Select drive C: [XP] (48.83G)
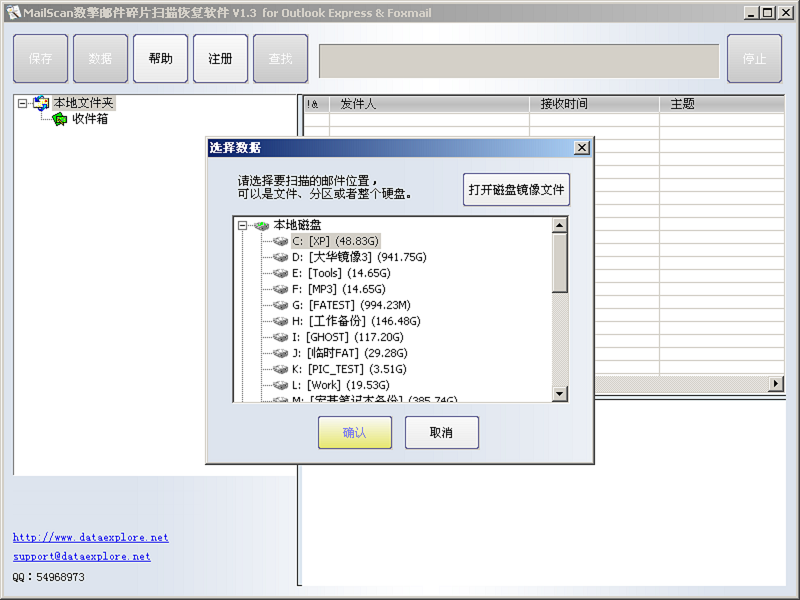This screenshot has height=600, width=800. tap(335, 241)
